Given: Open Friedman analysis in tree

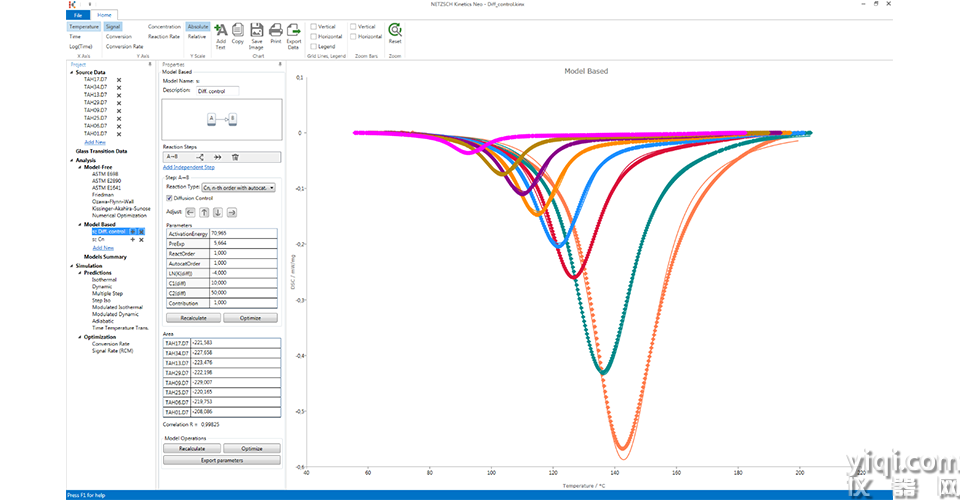Looking at the screenshot, I should point(102,195).
